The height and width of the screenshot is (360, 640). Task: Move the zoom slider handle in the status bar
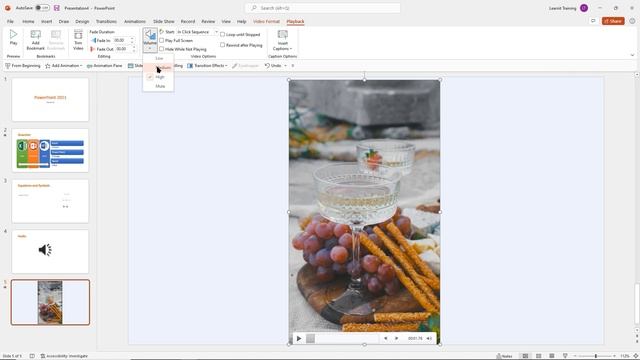click(x=596, y=356)
